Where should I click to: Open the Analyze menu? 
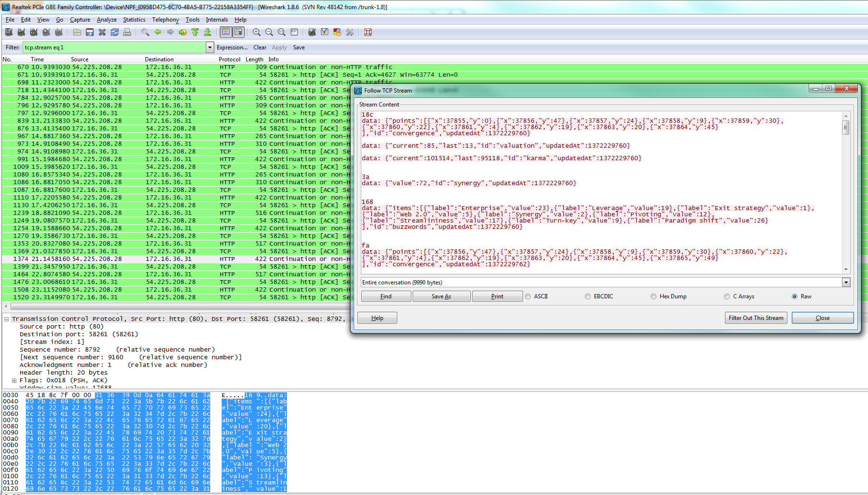[x=107, y=20]
